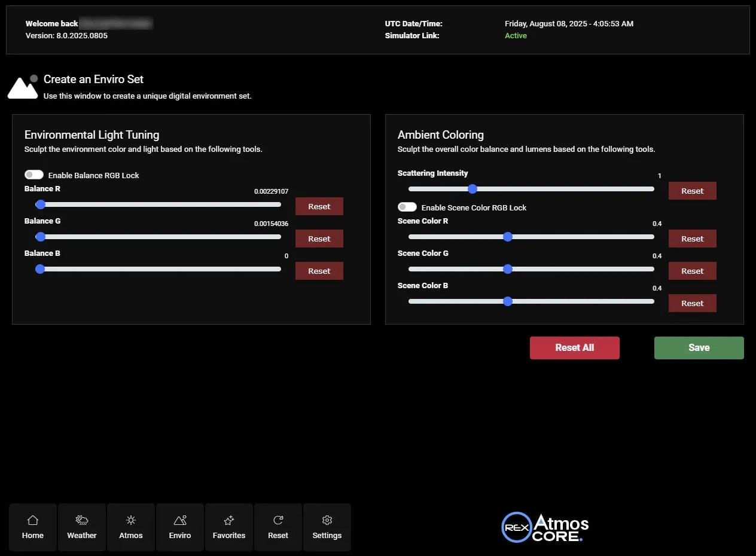Click the Scattering Intensity slider handle
The height and width of the screenshot is (556, 756).
click(x=472, y=188)
